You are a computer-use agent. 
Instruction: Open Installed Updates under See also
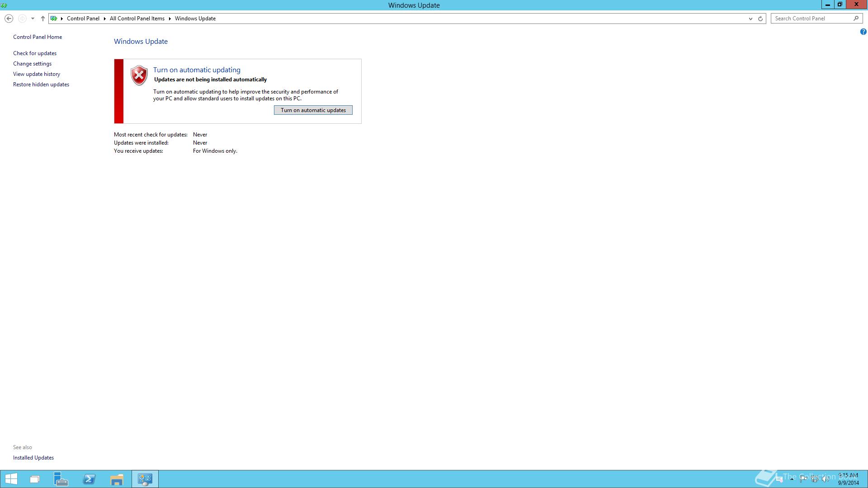pyautogui.click(x=33, y=458)
